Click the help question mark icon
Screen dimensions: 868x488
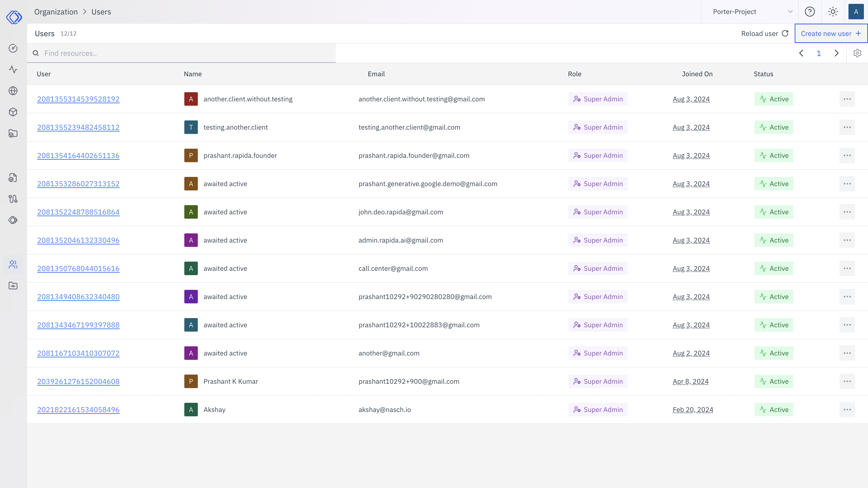[810, 11]
